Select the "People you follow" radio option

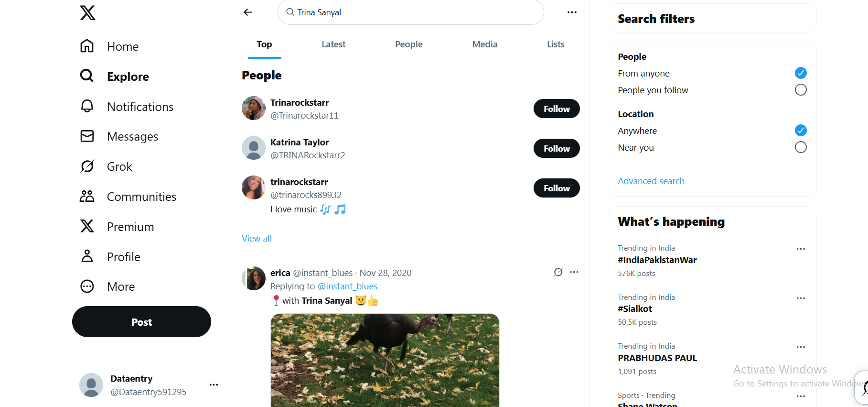coord(801,90)
